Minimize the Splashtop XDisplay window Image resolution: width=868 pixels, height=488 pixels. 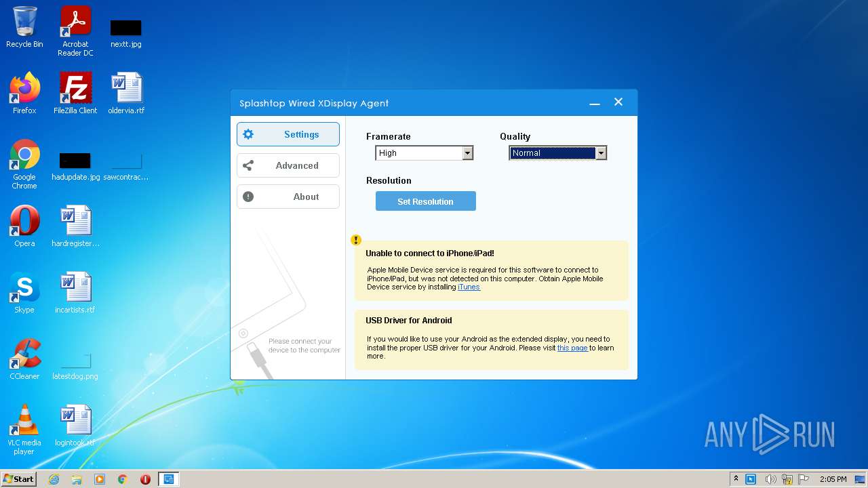595,103
